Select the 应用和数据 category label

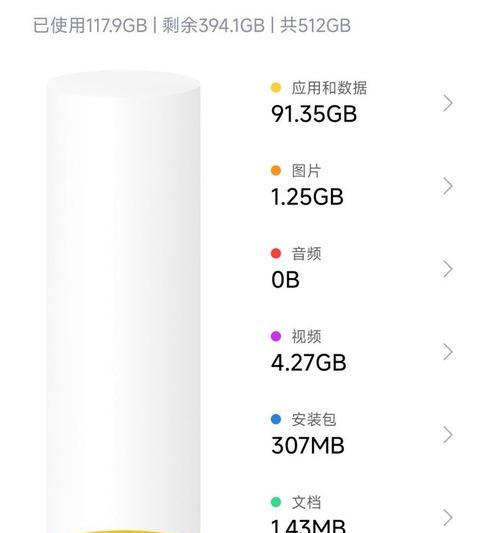pyautogui.click(x=329, y=88)
